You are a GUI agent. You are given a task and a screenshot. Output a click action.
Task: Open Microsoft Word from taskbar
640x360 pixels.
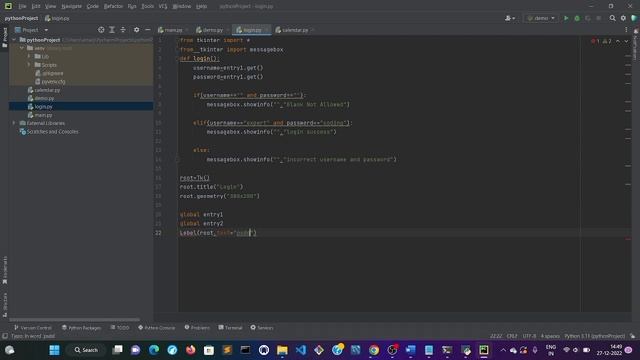pyautogui.click(x=410, y=350)
